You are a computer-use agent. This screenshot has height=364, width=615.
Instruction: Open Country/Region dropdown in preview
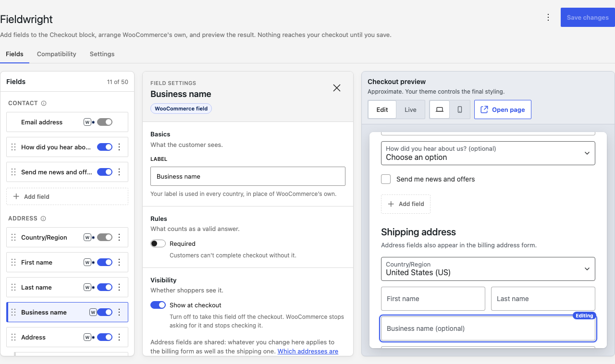coord(488,269)
